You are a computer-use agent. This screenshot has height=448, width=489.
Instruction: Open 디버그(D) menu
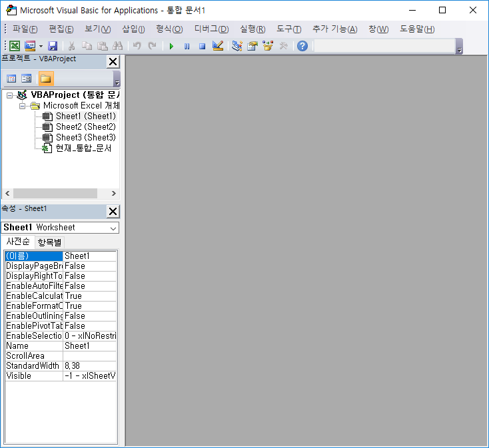[x=211, y=29]
